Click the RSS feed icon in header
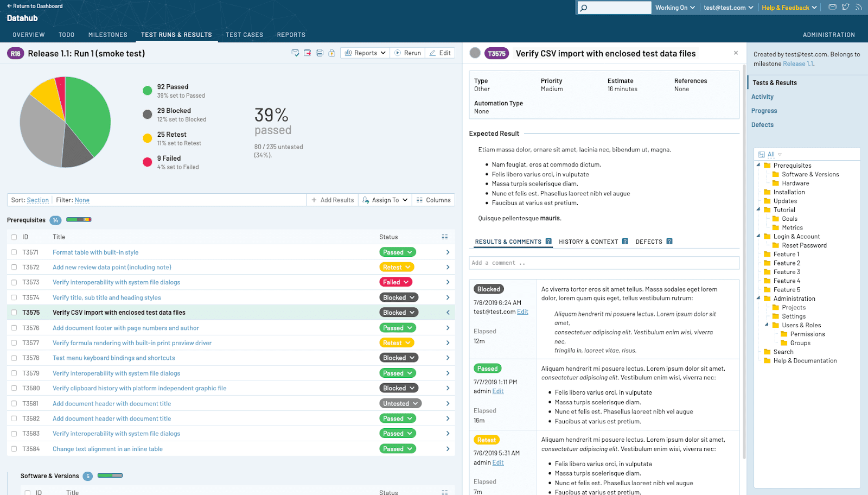 pos(858,7)
